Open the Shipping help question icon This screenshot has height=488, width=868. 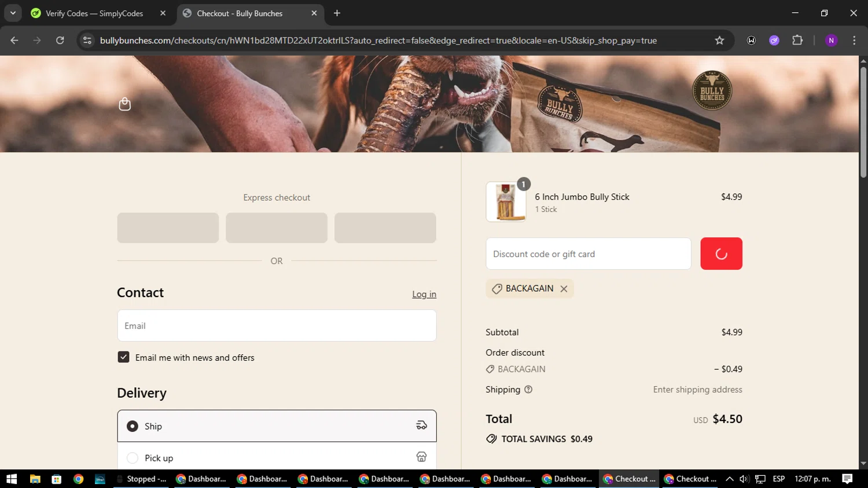[x=528, y=390]
